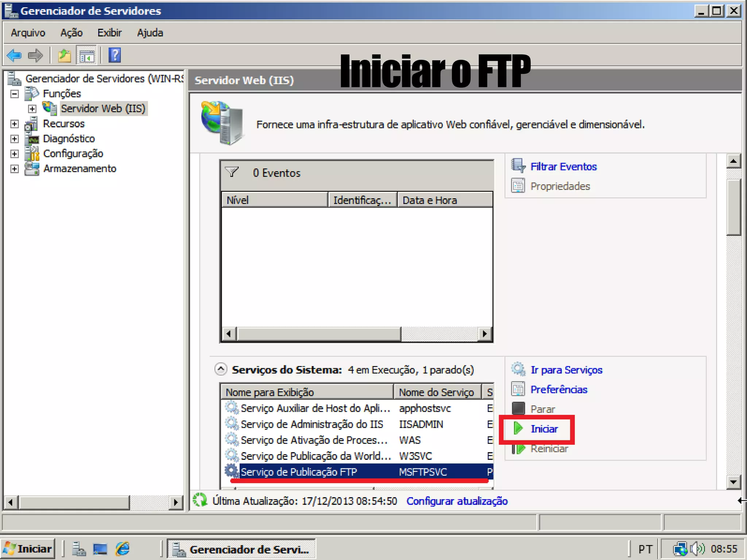Click the events list scroll left arrow

(229, 334)
